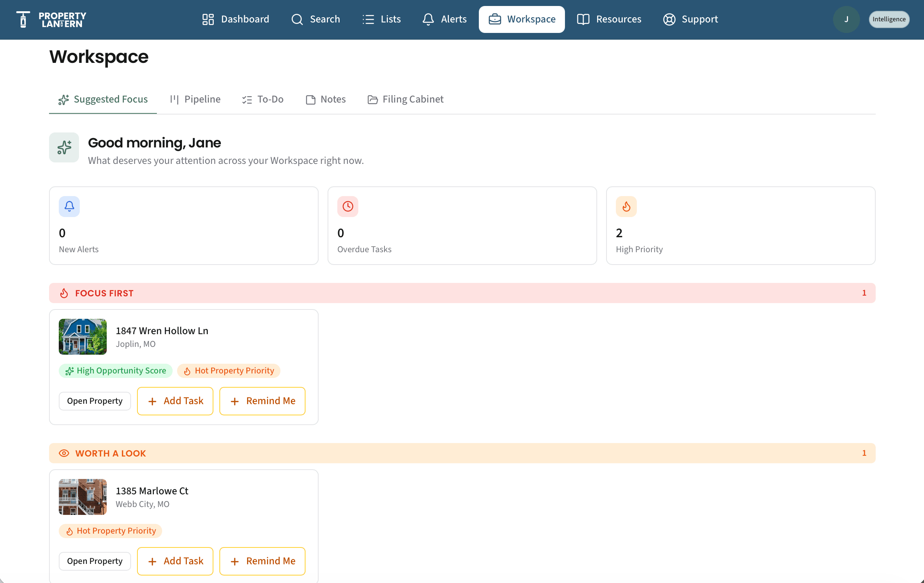This screenshot has width=924, height=583.
Task: Open the 1847 Wren Hollow Ln thumbnail
Action: click(x=82, y=337)
